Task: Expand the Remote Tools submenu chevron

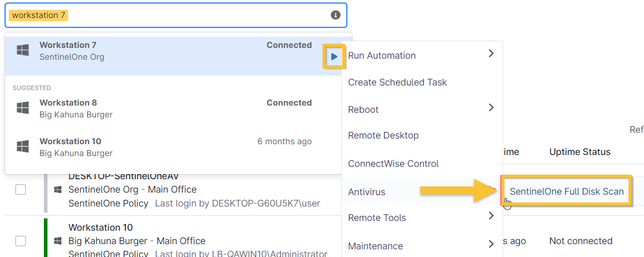Action: tap(491, 216)
